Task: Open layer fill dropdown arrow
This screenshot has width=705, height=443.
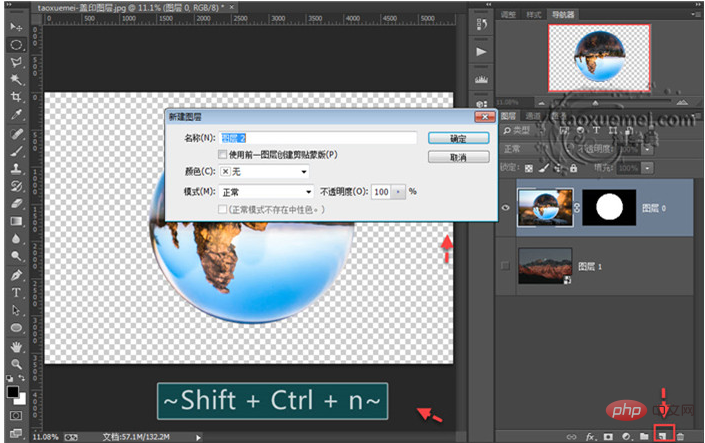Action: 647,169
